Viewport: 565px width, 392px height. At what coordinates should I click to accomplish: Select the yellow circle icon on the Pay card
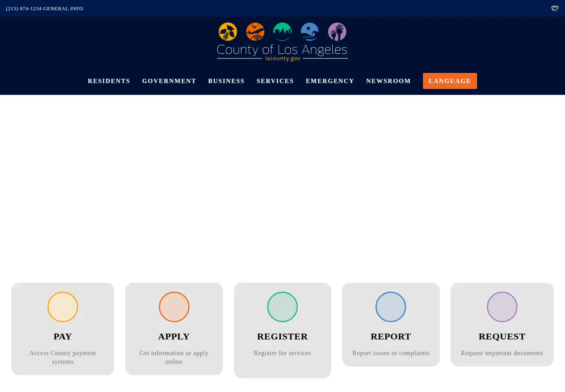63,307
